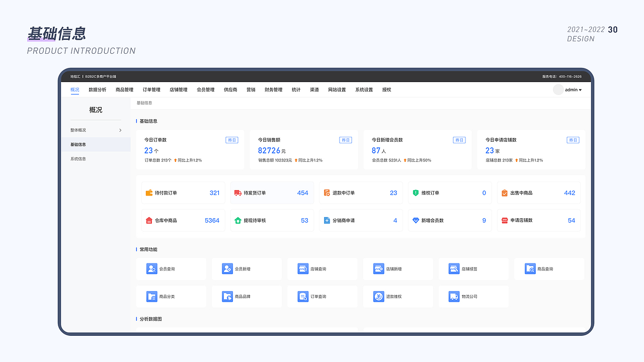Open the 物流公司 shortcut icon
This screenshot has width=644, height=362.
tap(454, 297)
